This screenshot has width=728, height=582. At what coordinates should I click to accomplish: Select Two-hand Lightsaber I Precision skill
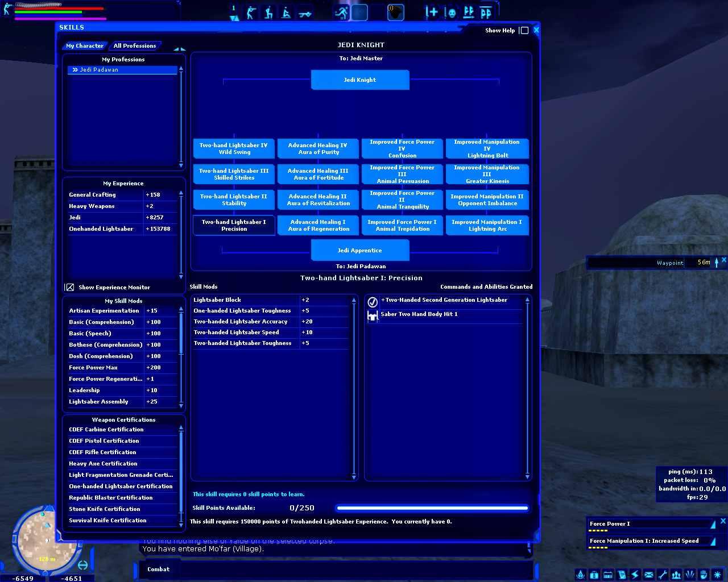click(234, 226)
